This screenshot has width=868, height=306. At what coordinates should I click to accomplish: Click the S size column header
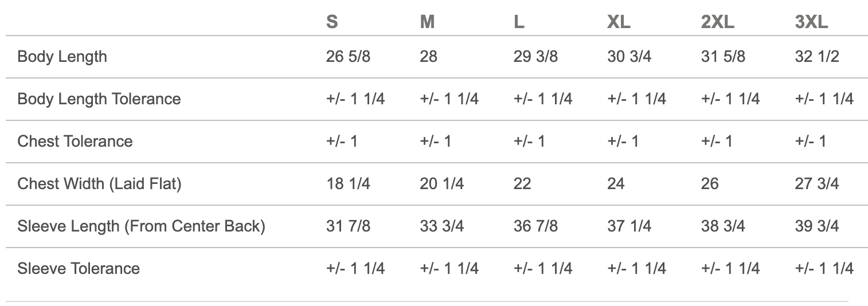pyautogui.click(x=332, y=22)
